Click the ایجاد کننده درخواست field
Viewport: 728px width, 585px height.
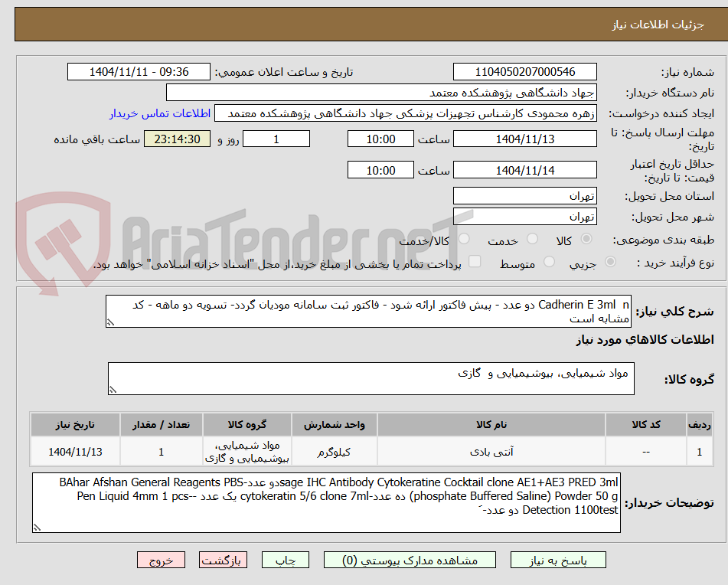point(405,114)
